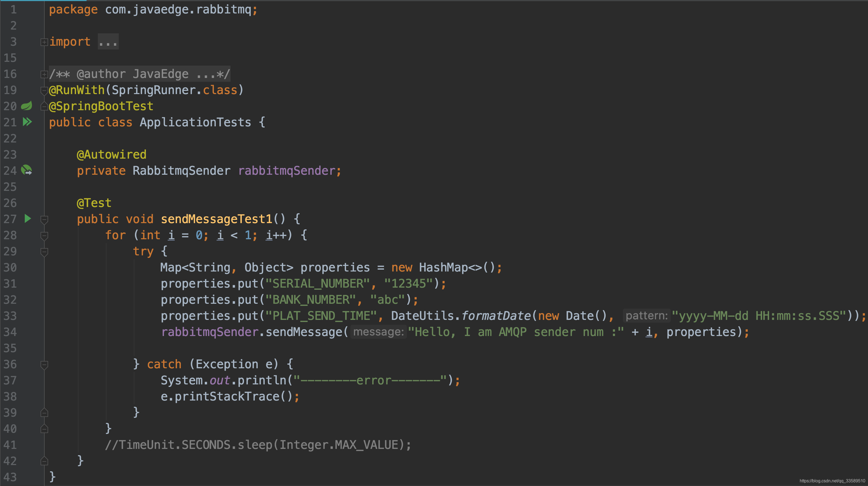Collapse the for loop block on line 28
This screenshot has height=486, width=868.
pyautogui.click(x=44, y=235)
